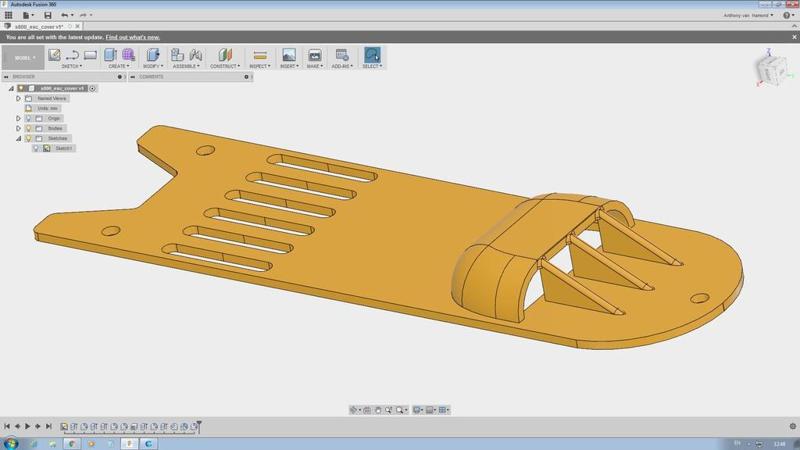Click the Make 3D print icon
This screenshot has height=450, width=800.
tap(314, 55)
